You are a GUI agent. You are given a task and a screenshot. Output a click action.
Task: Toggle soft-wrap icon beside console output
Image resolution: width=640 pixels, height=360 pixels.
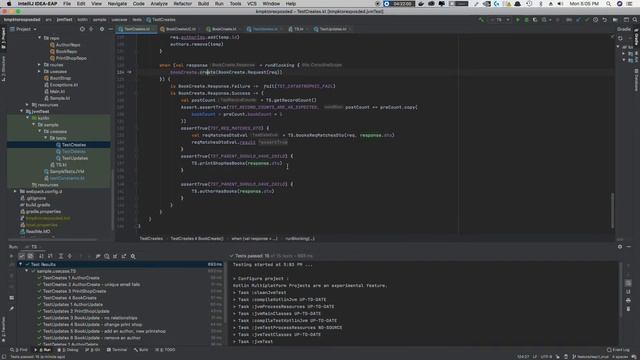(x=628, y=283)
